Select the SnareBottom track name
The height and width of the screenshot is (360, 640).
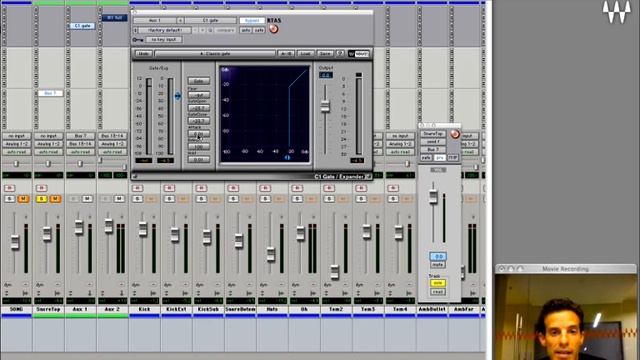click(240, 309)
